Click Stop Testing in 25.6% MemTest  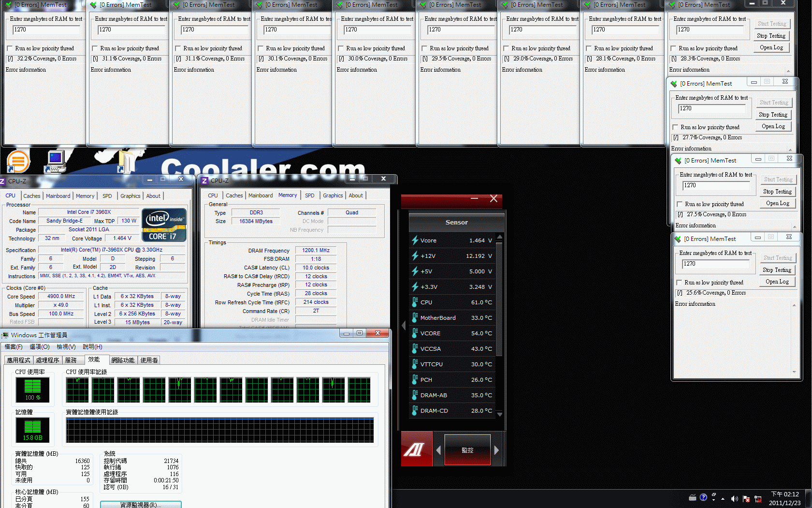click(x=777, y=270)
